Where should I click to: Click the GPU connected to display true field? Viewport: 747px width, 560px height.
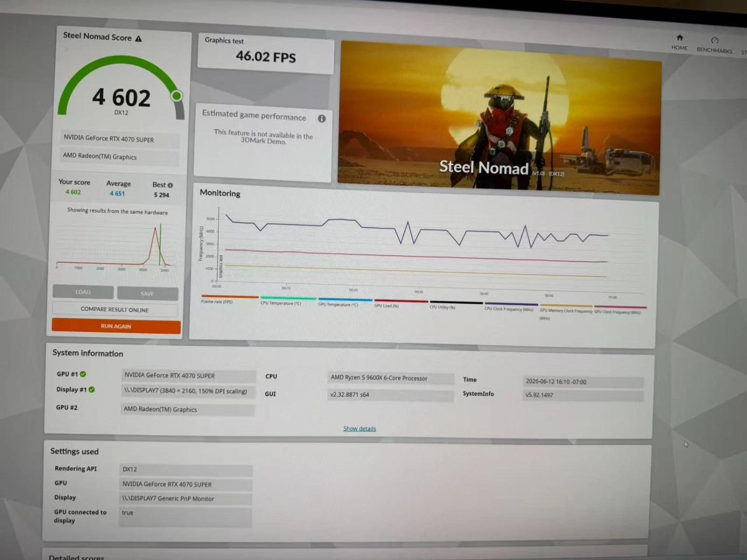pos(185,517)
